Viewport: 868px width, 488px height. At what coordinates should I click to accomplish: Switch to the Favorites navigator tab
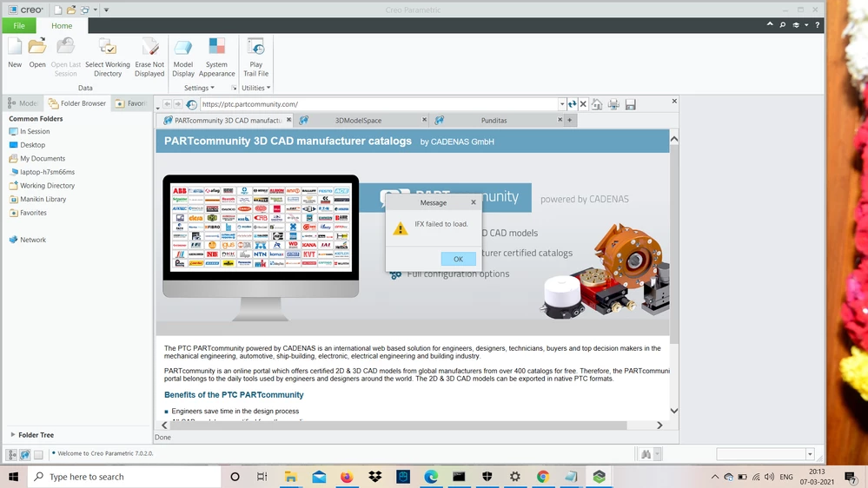tap(131, 103)
